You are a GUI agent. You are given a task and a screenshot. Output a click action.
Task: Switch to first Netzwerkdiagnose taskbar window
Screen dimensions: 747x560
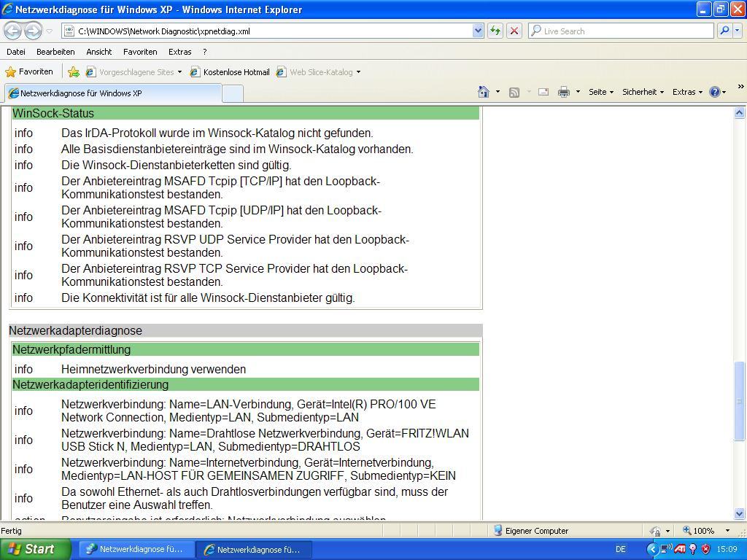coord(135,549)
